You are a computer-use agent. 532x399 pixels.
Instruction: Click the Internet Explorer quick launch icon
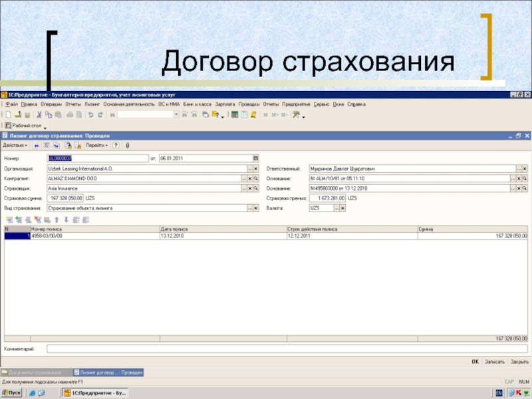(x=32, y=393)
